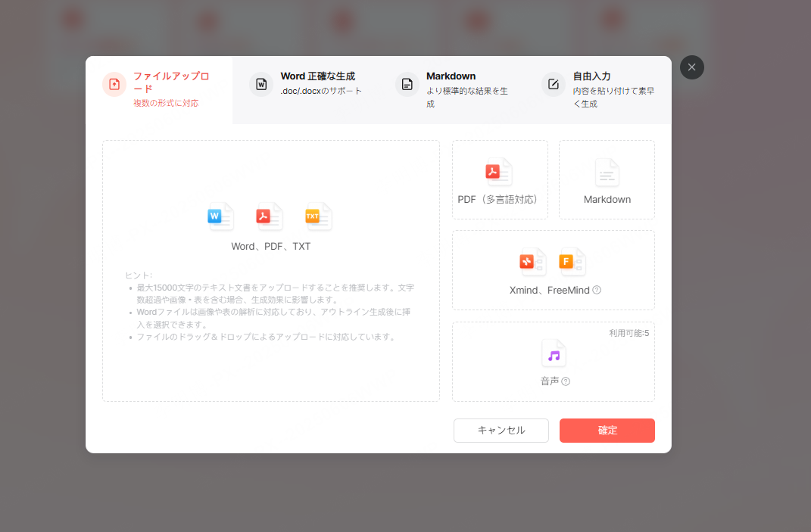Click the Word document icon on the Word tab

point(260,84)
